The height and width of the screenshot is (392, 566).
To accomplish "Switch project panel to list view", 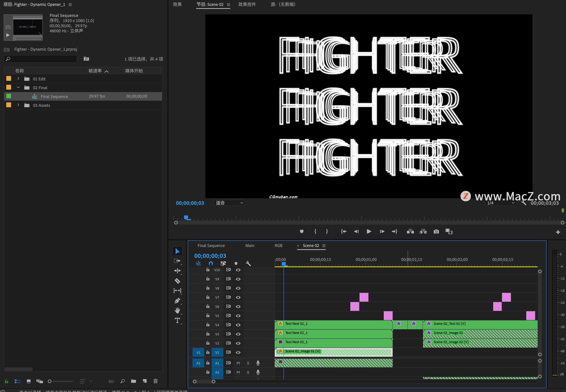I will point(18,381).
